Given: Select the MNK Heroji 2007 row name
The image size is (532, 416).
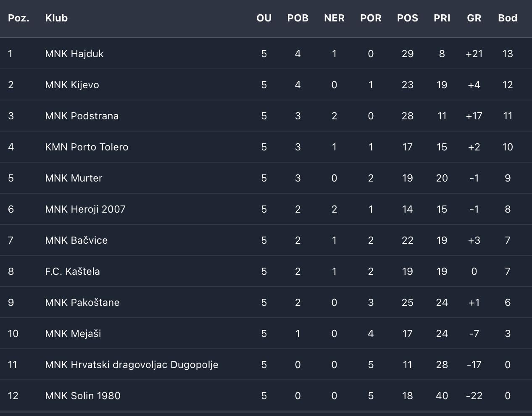Looking at the screenshot, I should (85, 209).
